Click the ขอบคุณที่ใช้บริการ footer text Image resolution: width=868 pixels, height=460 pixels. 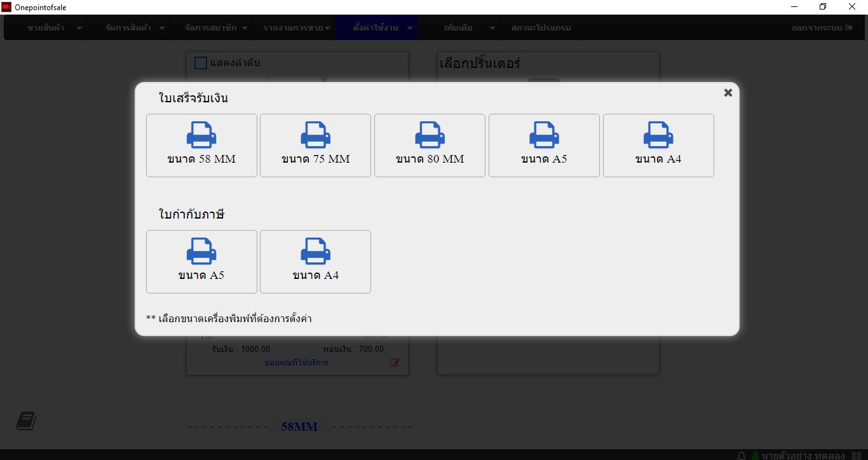tap(296, 362)
